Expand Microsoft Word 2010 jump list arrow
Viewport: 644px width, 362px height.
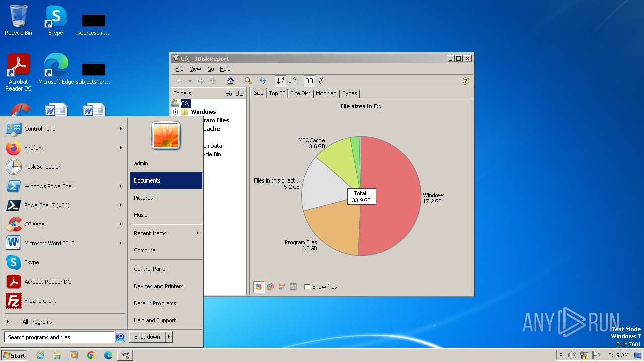tap(121, 243)
